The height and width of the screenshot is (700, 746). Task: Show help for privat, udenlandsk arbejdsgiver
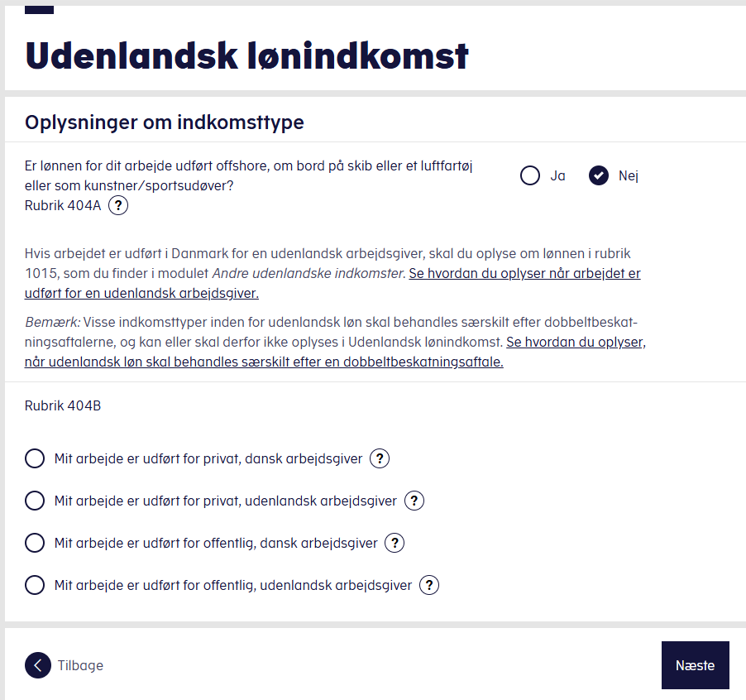pos(414,501)
